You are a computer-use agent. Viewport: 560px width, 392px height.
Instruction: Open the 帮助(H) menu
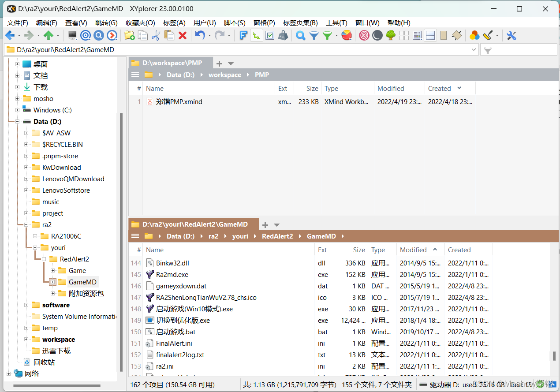(399, 22)
